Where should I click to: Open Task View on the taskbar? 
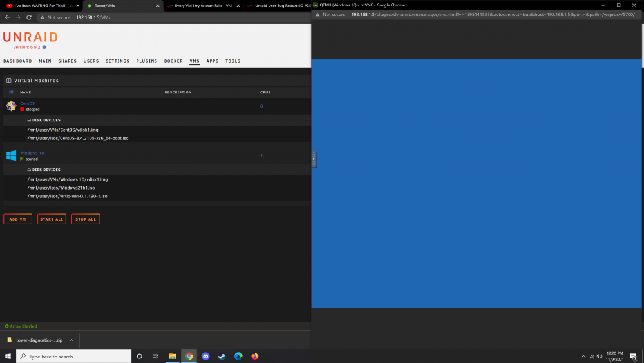(x=155, y=357)
